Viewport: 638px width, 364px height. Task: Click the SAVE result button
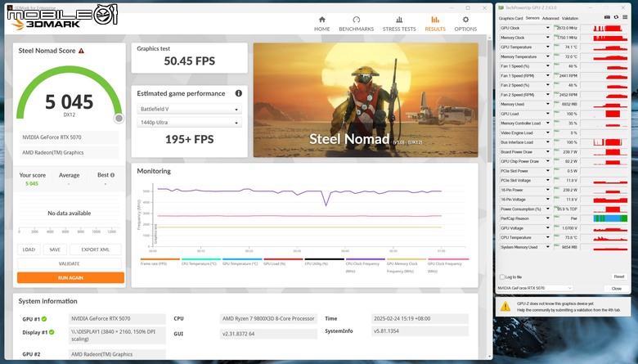tap(55, 249)
